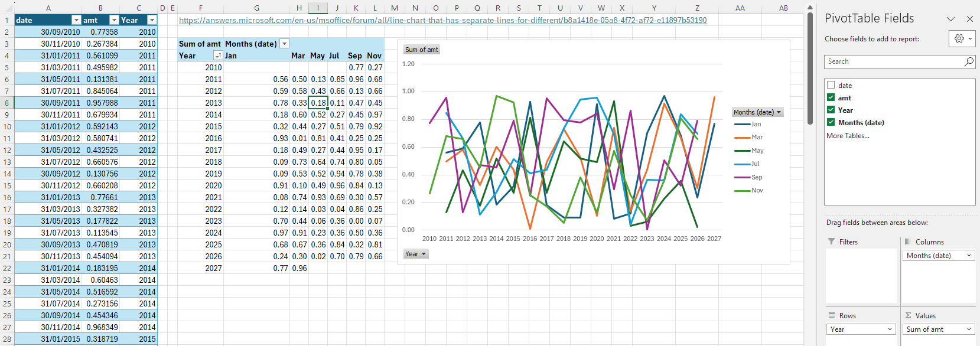Image resolution: width=980 pixels, height=346 pixels.
Task: Uncheck the Year field checkbox
Action: click(831, 110)
